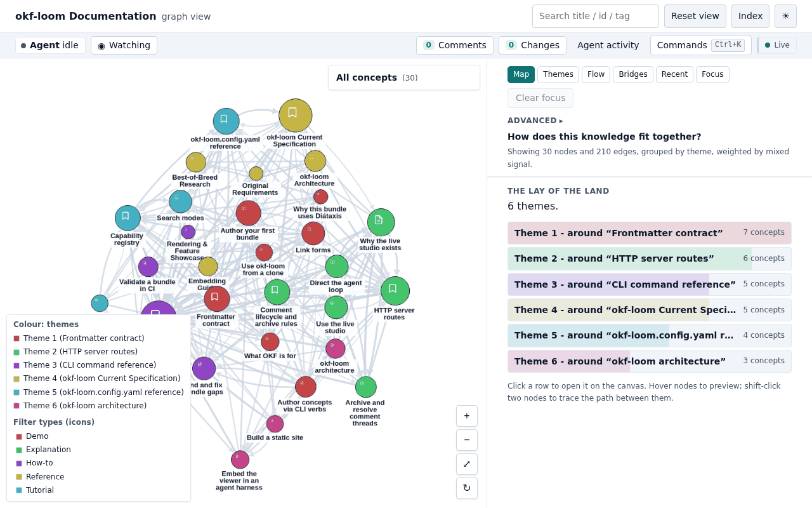
Task: Click Theme 3 purple legend swatch
Action: (16, 366)
